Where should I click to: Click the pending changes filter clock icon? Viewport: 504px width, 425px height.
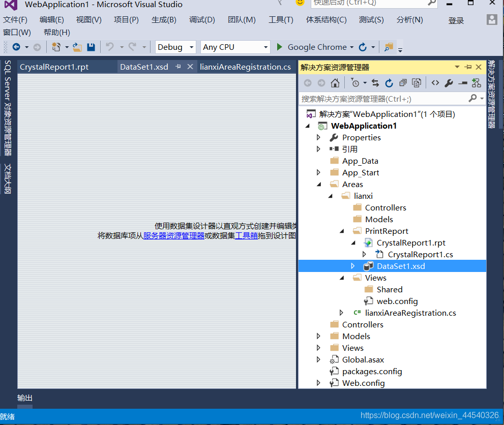click(355, 83)
